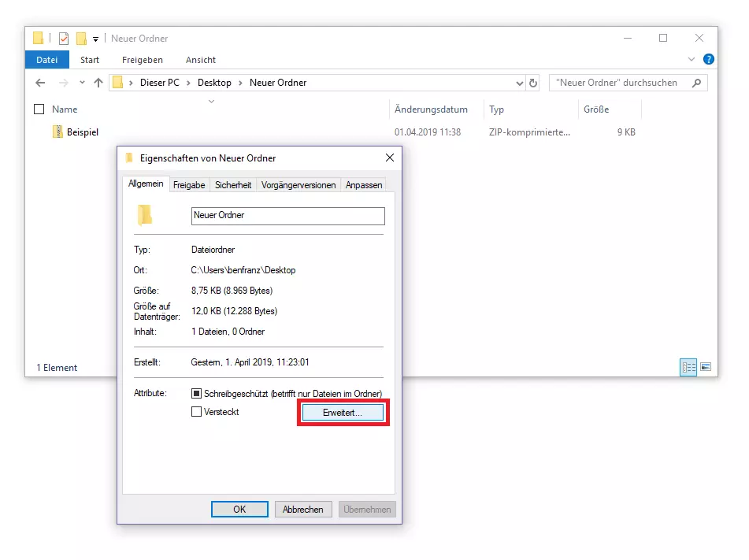Switch to Allgemein tab
This screenshot has width=749, height=560.
coord(146,184)
